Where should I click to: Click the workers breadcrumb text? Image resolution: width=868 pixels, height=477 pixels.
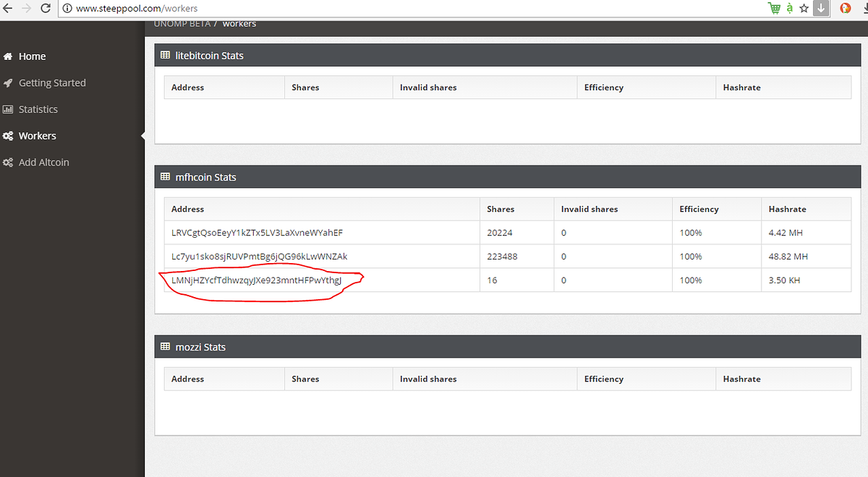click(x=239, y=24)
